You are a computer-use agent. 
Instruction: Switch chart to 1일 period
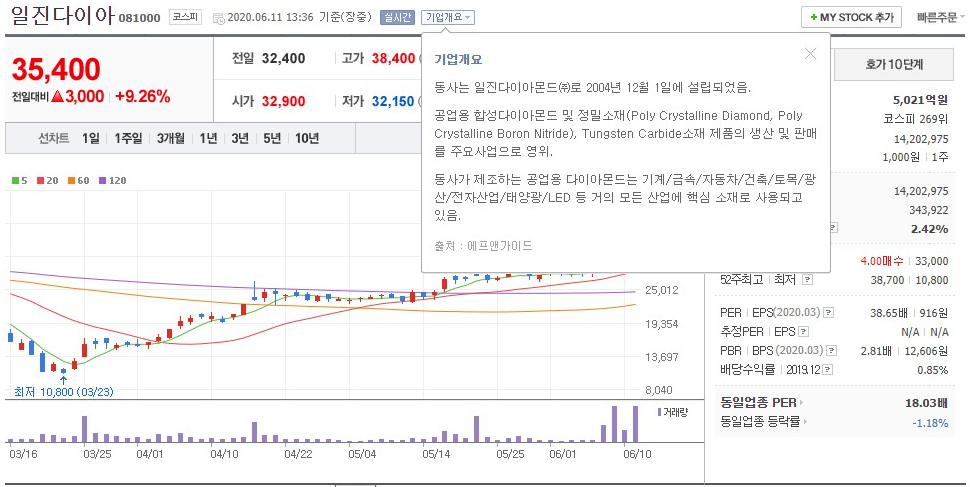click(x=90, y=139)
